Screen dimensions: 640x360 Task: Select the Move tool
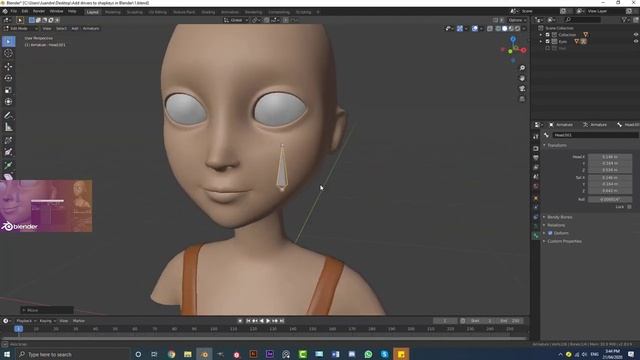[x=8, y=67]
